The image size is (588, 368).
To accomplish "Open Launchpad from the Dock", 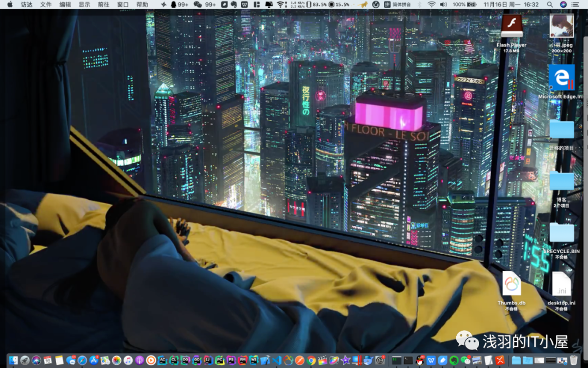I will pos(24,360).
